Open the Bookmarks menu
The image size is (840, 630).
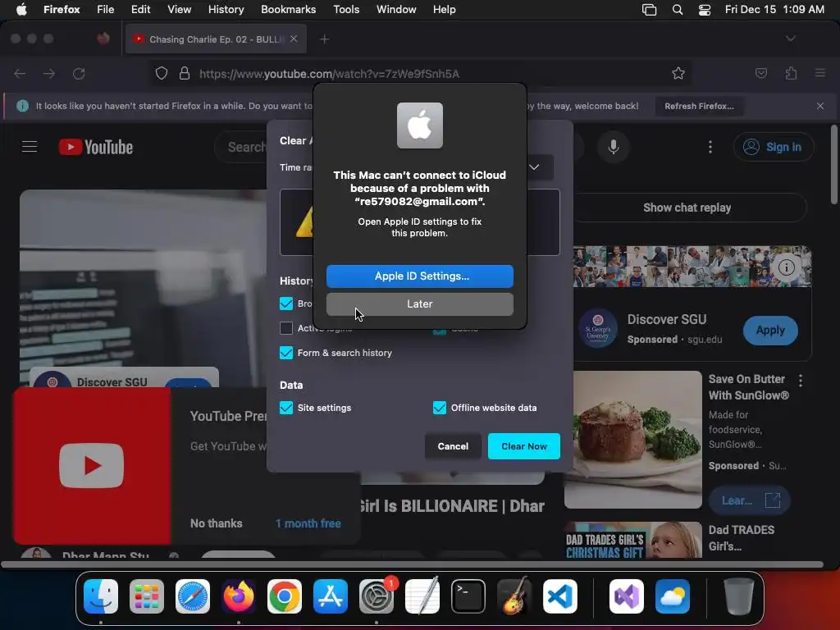[288, 9]
